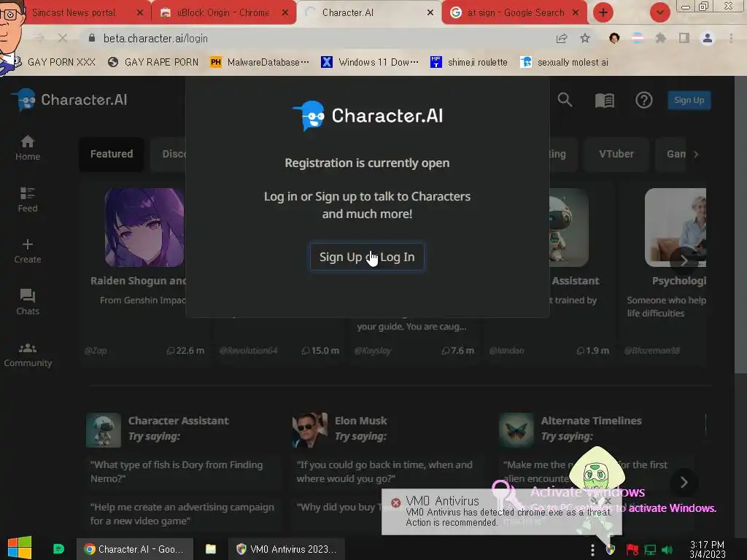This screenshot has width=747, height=560.
Task: Bookmark this page with the star icon
Action: 585,39
